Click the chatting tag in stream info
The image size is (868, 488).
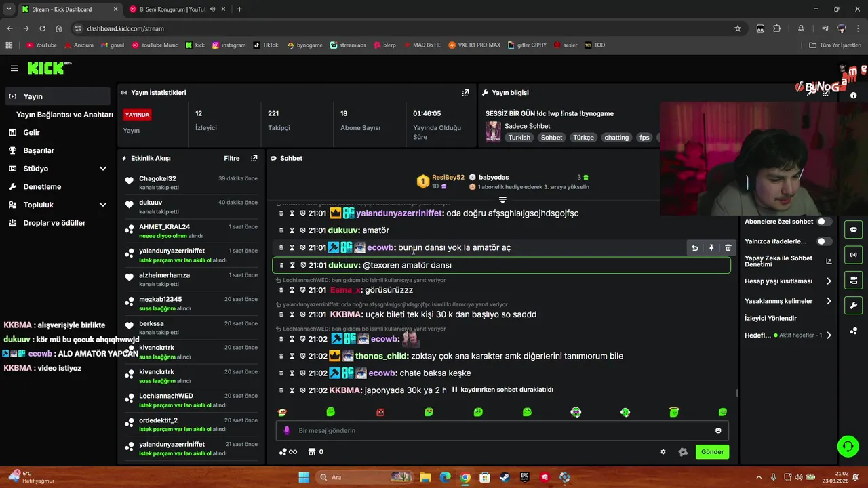point(616,138)
